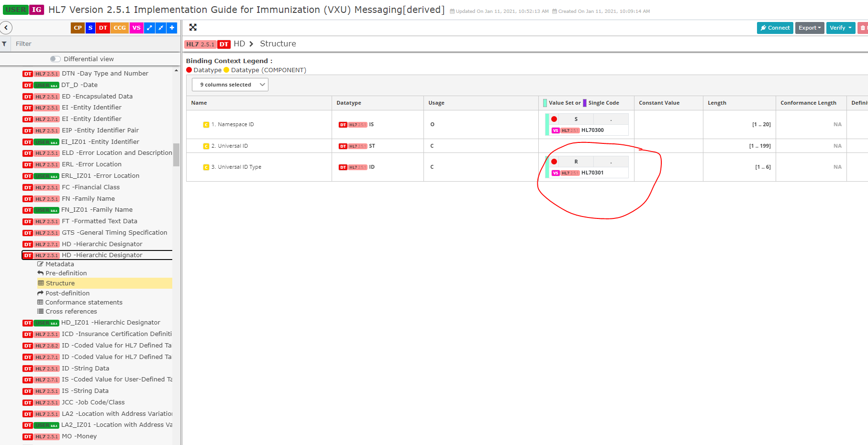Open the CP (Conformance Profile) icon in the toolbar

click(x=77, y=28)
